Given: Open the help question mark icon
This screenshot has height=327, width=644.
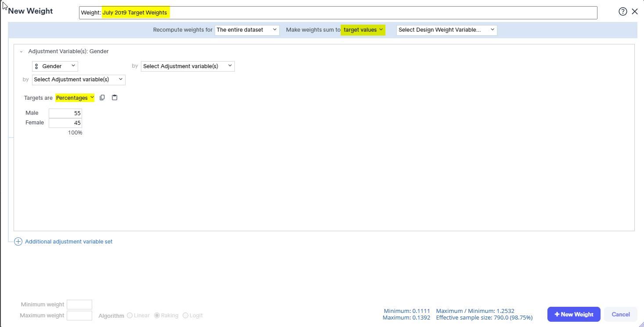Looking at the screenshot, I should pyautogui.click(x=622, y=12).
